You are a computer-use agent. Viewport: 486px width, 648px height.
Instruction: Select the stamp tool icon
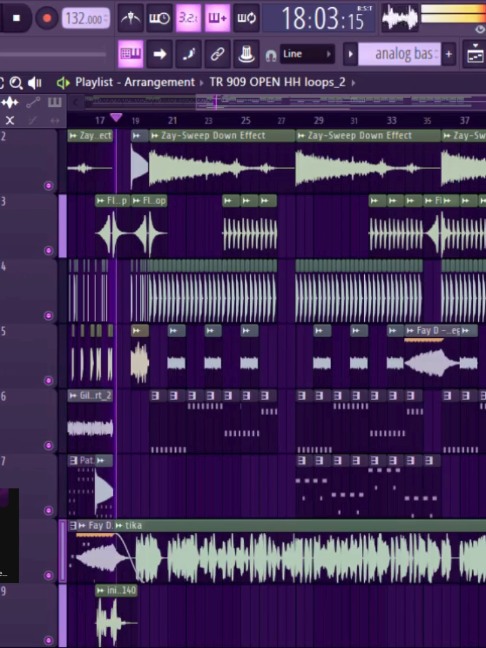(x=246, y=54)
